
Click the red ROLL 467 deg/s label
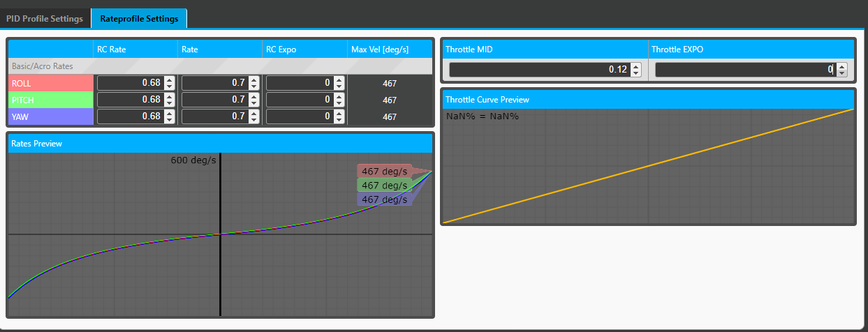click(x=384, y=172)
